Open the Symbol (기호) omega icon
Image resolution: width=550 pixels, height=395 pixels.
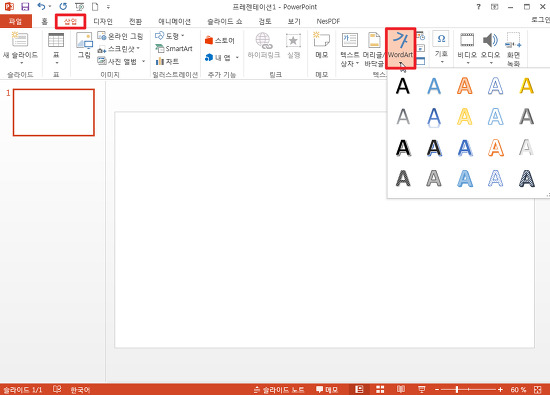coord(441,39)
